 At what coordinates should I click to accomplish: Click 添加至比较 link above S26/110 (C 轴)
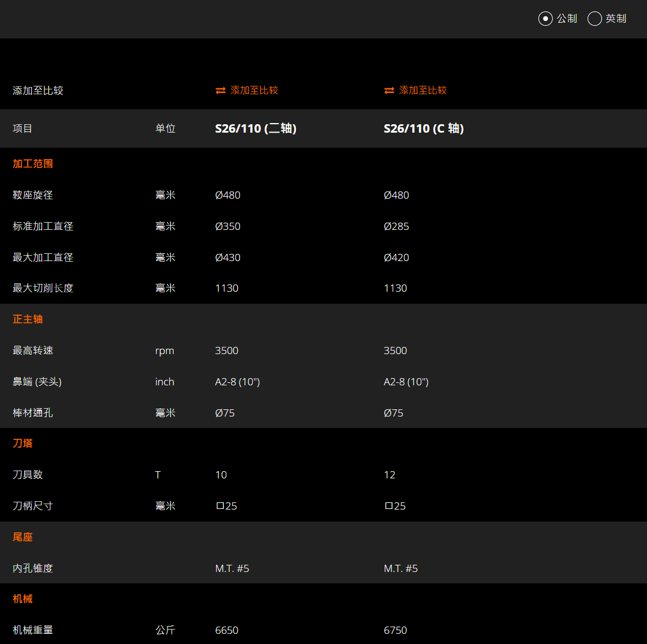[423, 91]
